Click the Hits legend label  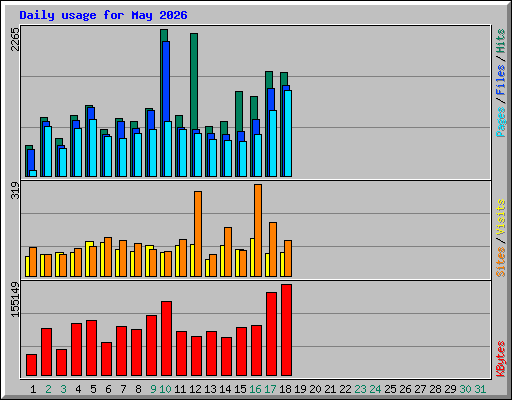point(501,41)
